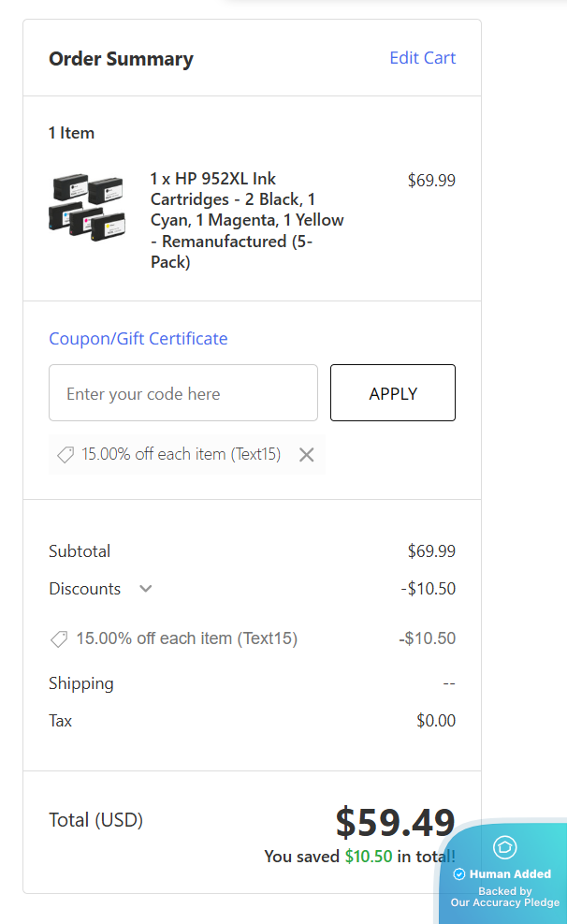This screenshot has height=924, width=567.
Task: Click Our Accuracy Pledge text
Action: [504, 902]
